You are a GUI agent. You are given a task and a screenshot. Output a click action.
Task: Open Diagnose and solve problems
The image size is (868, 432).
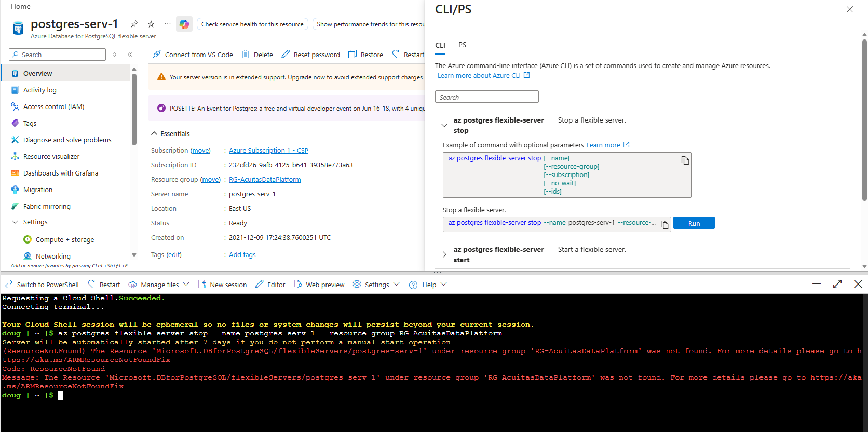click(x=66, y=140)
